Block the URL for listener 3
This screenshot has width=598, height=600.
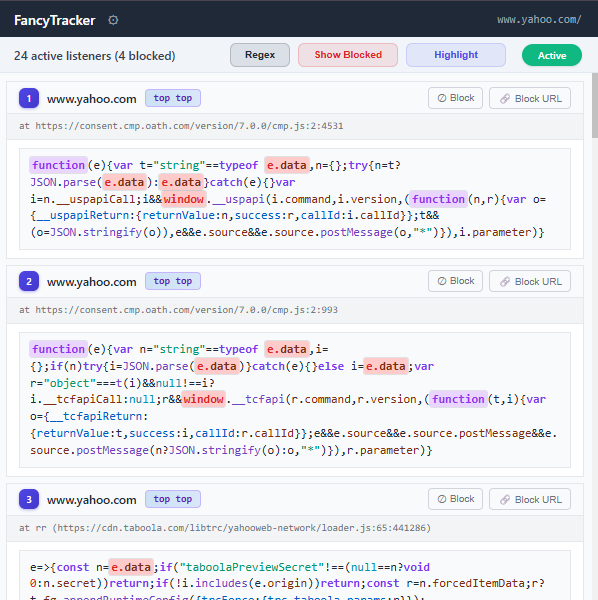(x=530, y=499)
